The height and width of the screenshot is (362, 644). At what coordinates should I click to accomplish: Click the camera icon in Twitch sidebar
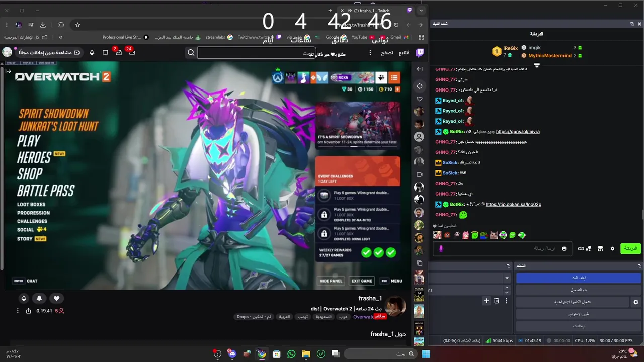[x=419, y=174]
